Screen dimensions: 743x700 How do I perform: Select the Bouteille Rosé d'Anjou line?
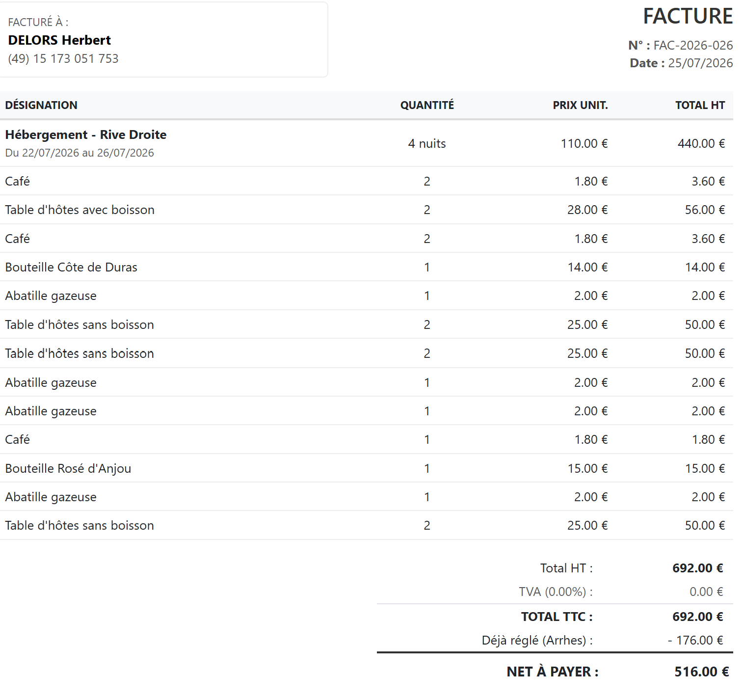[367, 468]
